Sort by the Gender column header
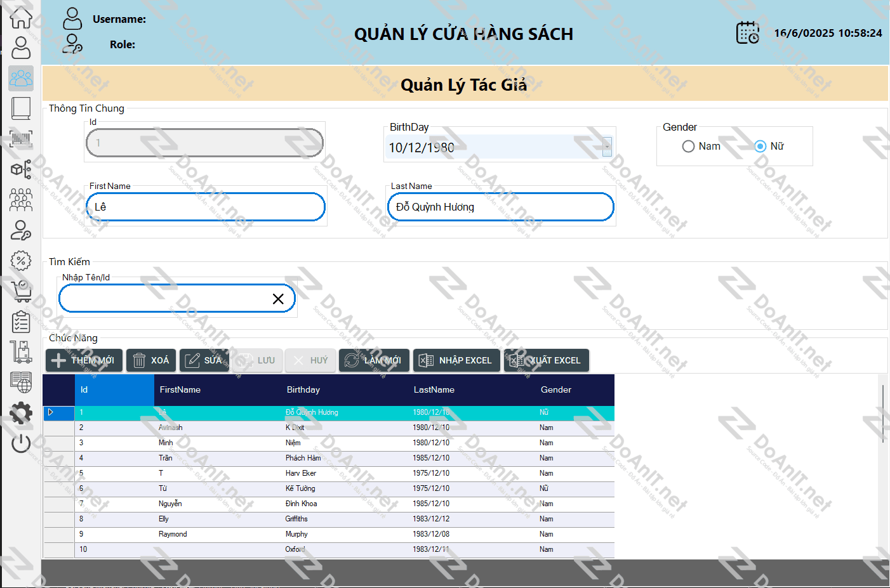Screen dimensions: 890x588 click(x=575, y=390)
